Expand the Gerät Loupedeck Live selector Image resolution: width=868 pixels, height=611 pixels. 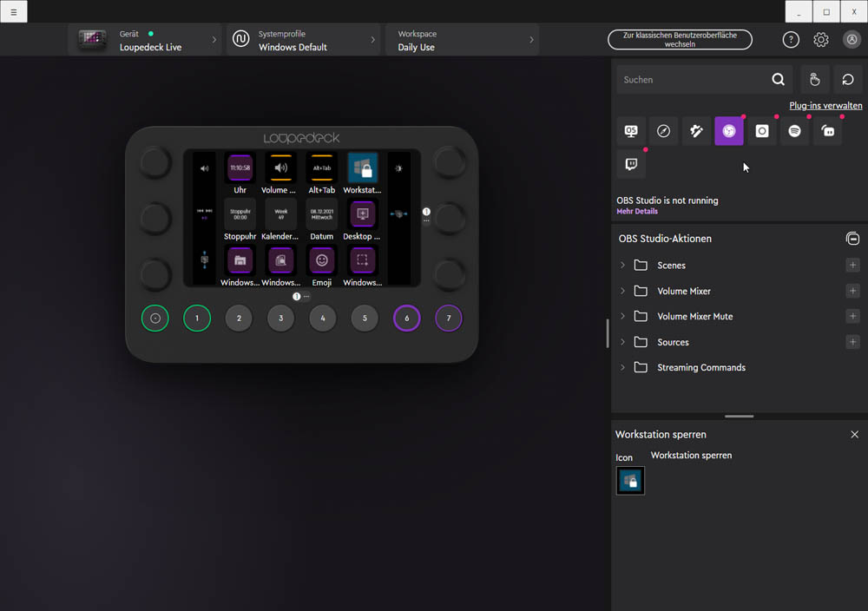pos(144,40)
